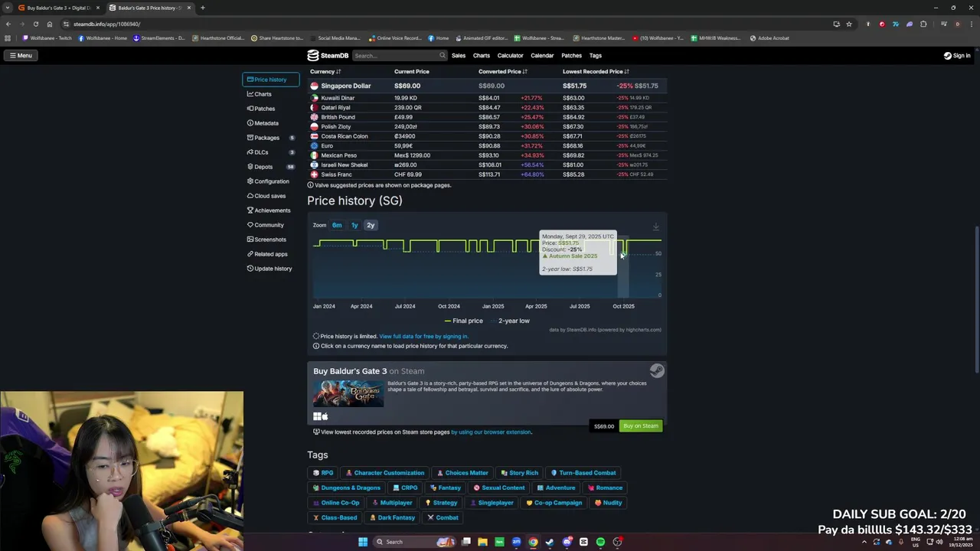Image resolution: width=980 pixels, height=551 pixels.
Task: Open the Screenshots sidebar item
Action: 266,240
